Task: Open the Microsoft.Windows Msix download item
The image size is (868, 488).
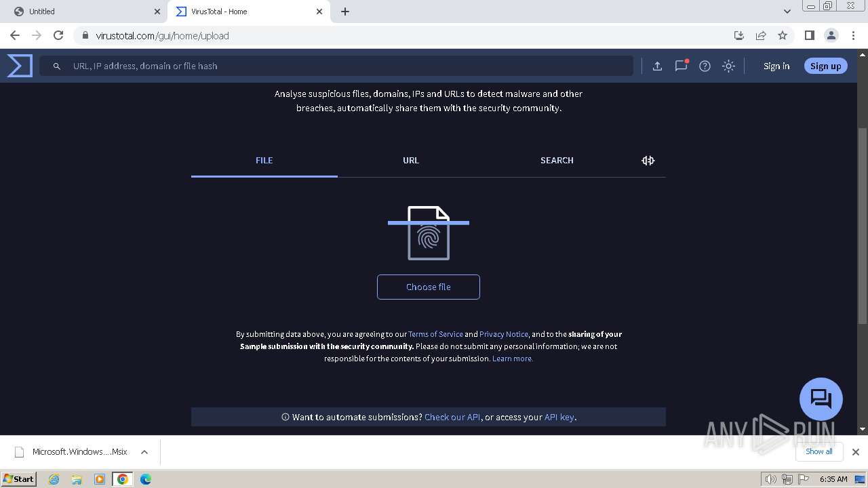Action: tap(71, 452)
